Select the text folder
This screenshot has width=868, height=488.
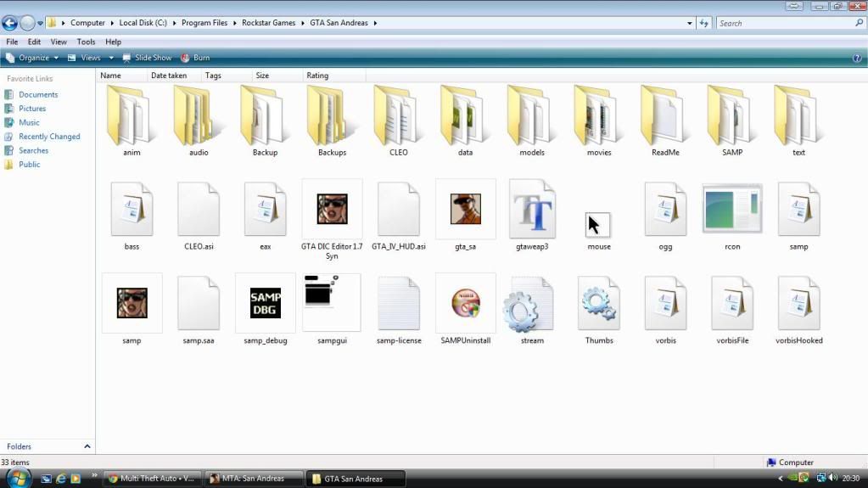[798, 121]
